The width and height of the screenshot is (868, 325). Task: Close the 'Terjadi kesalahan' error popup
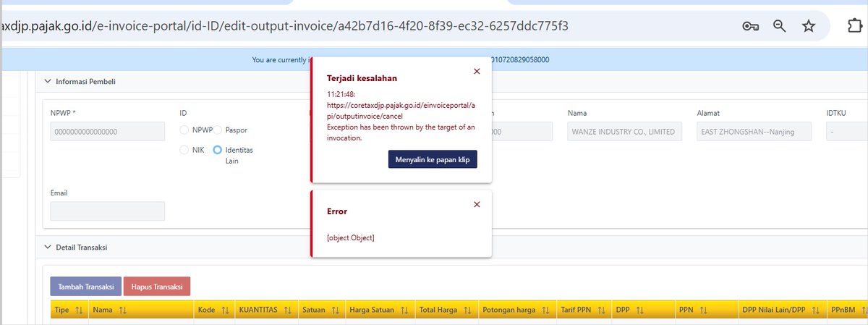click(x=476, y=71)
